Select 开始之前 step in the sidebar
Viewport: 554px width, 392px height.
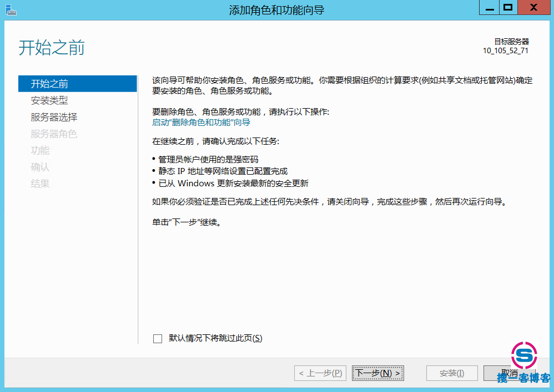[x=49, y=84]
